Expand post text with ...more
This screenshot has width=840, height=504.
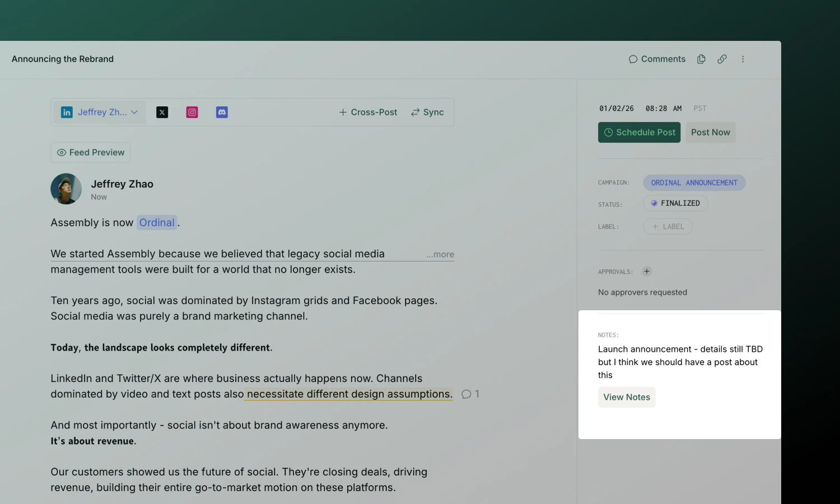tap(440, 254)
